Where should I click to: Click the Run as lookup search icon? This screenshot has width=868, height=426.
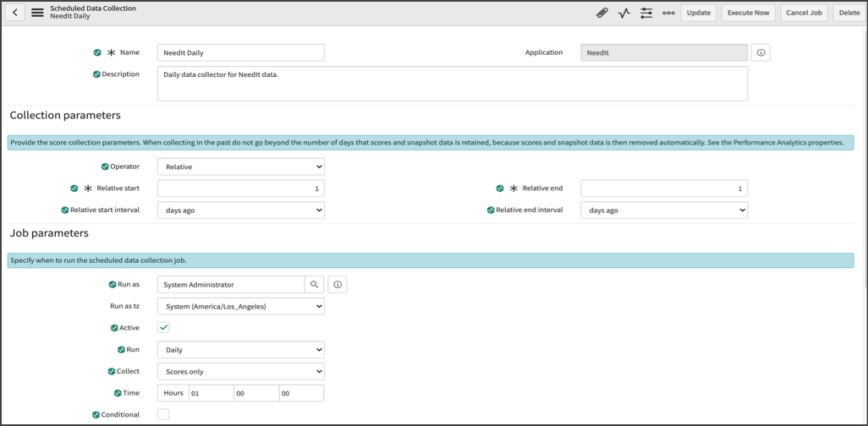[x=314, y=284]
